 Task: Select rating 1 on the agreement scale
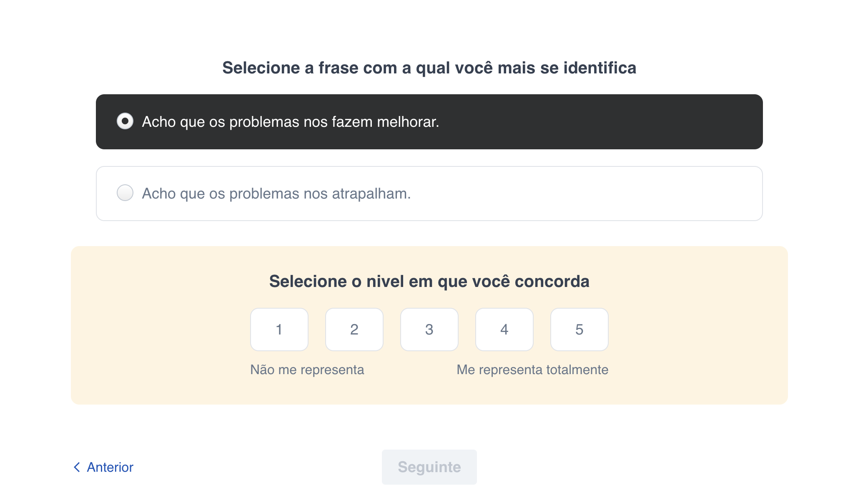(279, 330)
